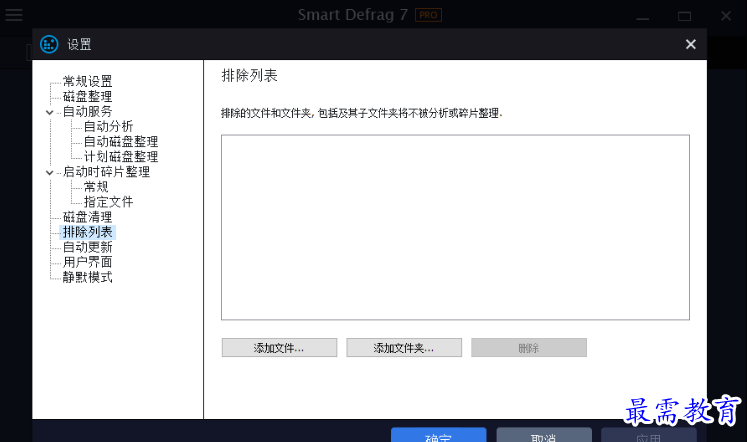Click the 添加文件夹... button

coord(404,348)
